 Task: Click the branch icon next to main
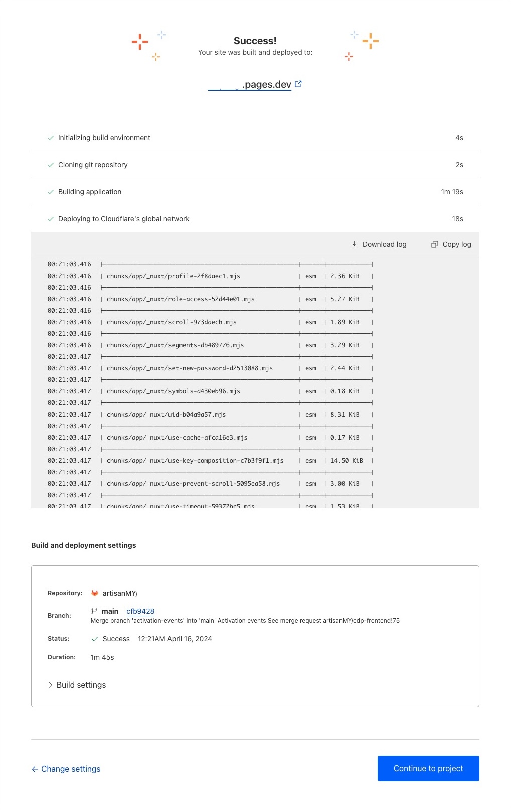click(x=94, y=611)
